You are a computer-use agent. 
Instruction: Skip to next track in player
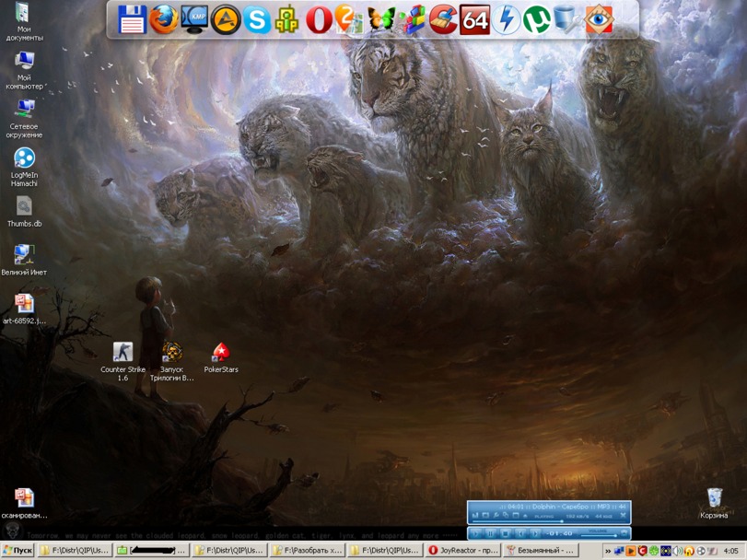tap(535, 533)
